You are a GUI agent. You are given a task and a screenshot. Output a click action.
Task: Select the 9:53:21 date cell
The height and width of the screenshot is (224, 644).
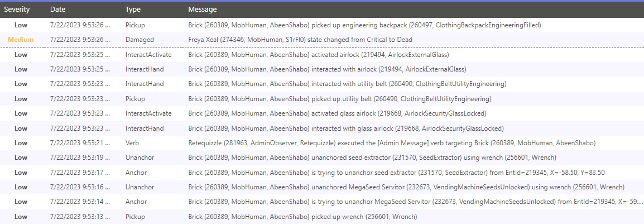coord(80,143)
